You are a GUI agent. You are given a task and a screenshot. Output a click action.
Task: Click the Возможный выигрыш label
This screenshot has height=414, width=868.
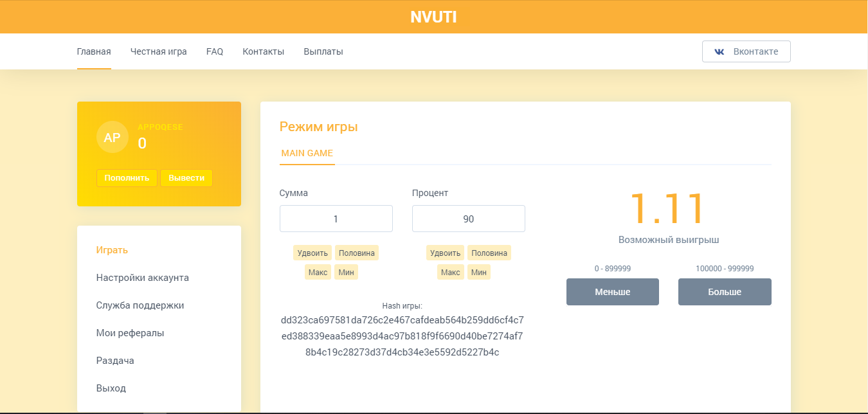click(669, 240)
